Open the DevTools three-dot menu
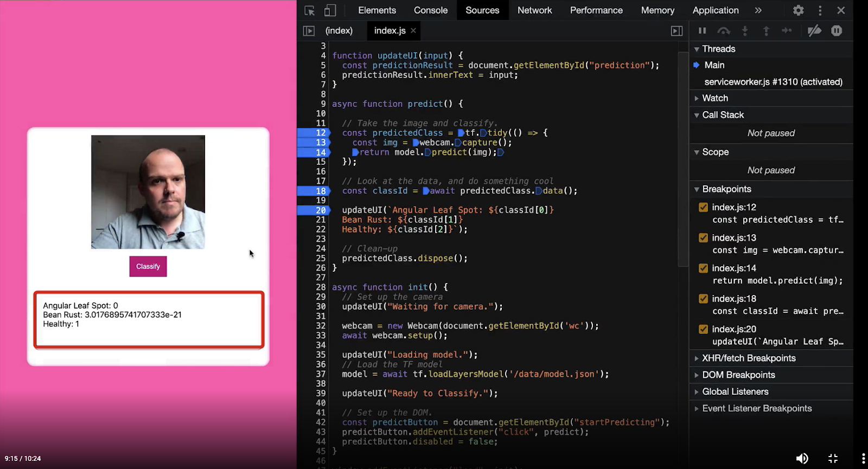This screenshot has height=469, width=868. click(x=820, y=10)
